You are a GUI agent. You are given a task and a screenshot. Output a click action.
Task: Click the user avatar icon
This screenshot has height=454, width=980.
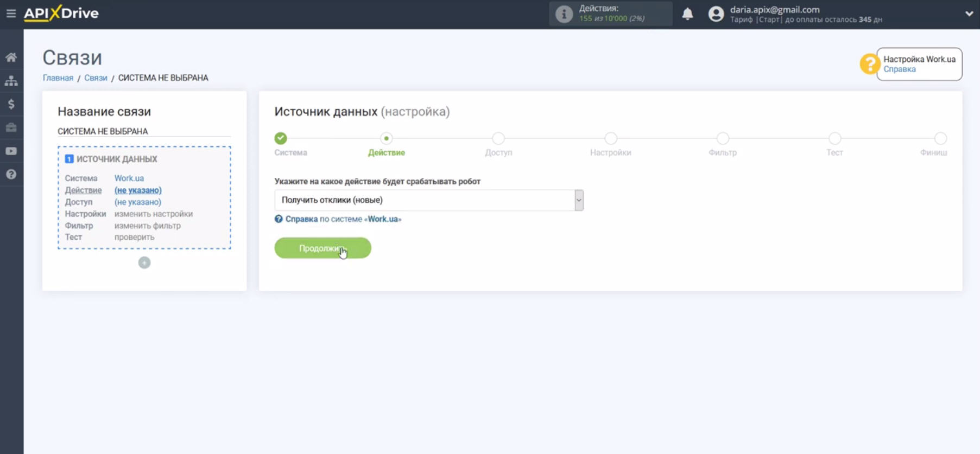click(716, 14)
